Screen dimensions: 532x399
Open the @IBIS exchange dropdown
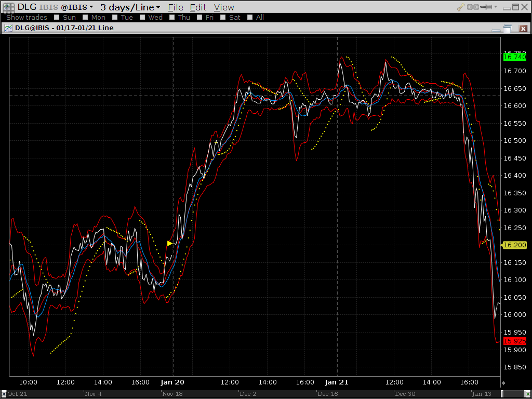pos(76,7)
